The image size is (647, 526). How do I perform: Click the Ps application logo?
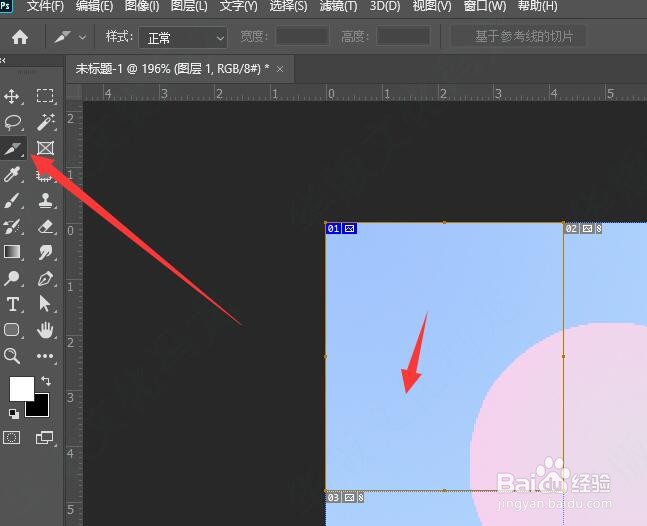[6, 6]
